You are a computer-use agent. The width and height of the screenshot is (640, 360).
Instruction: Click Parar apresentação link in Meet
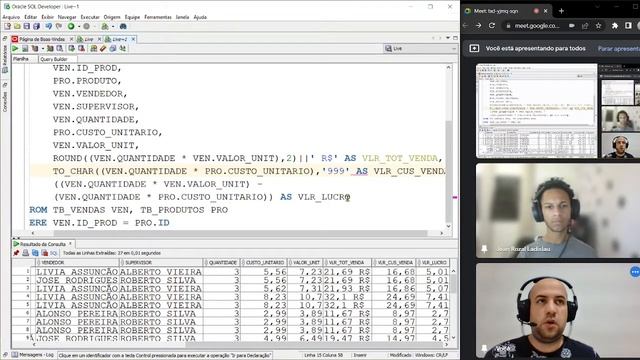[619, 49]
